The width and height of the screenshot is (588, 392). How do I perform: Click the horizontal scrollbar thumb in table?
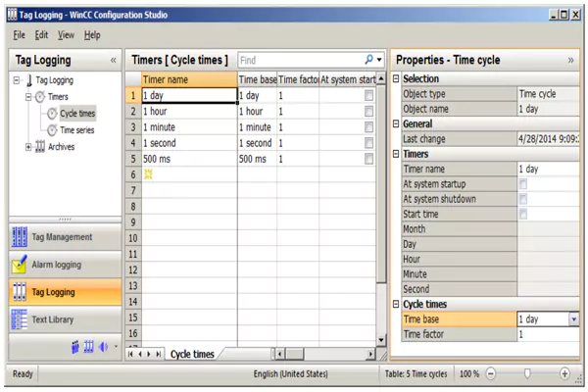295,354
